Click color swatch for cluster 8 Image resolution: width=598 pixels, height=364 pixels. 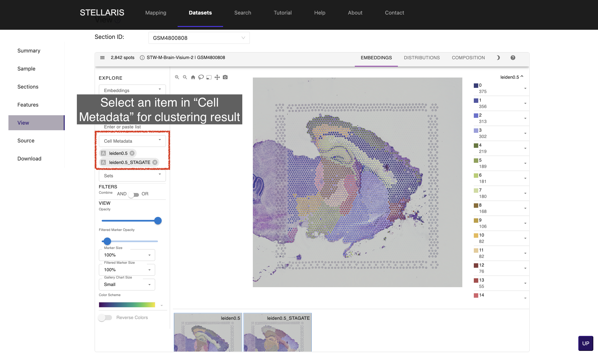(476, 205)
